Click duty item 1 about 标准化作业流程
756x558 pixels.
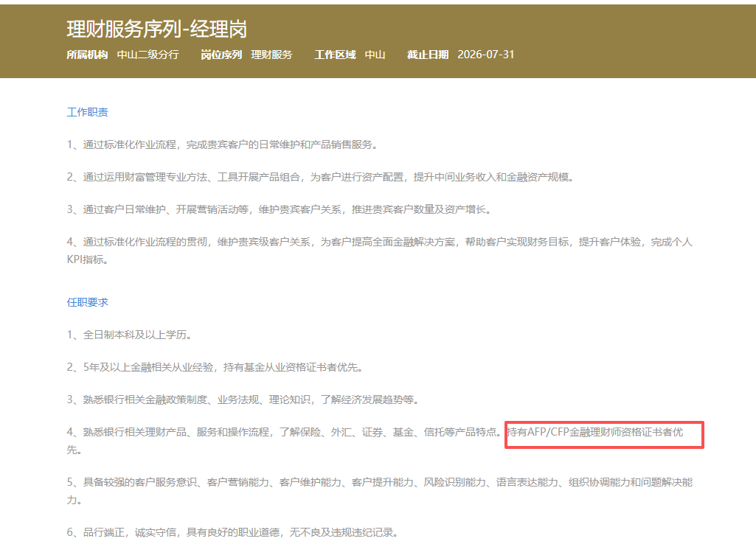[222, 144]
